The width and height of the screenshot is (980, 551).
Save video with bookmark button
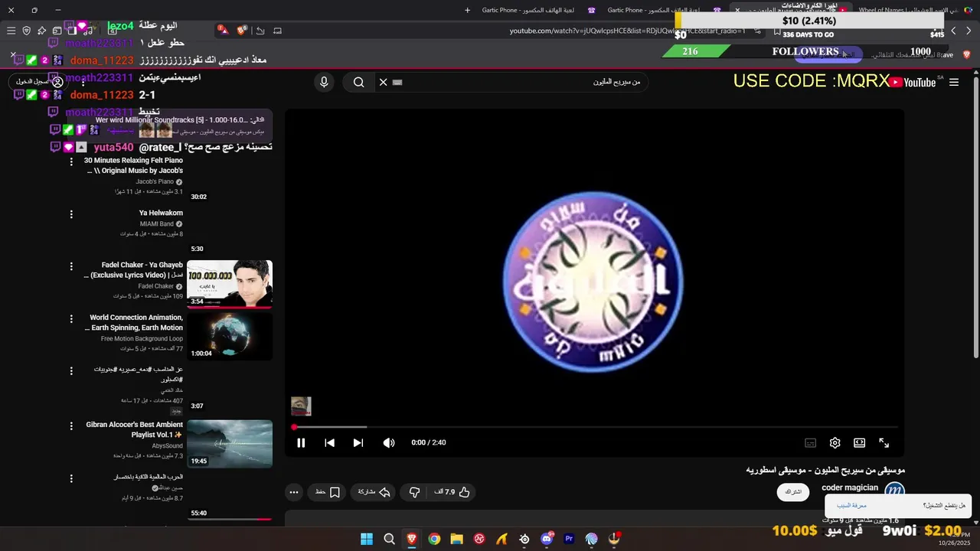click(328, 492)
